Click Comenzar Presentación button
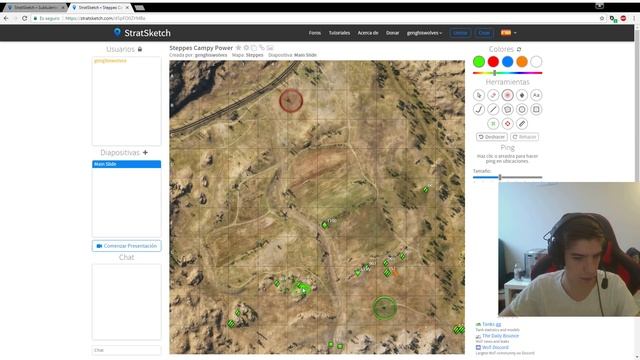The height and width of the screenshot is (360, 640). (x=127, y=246)
